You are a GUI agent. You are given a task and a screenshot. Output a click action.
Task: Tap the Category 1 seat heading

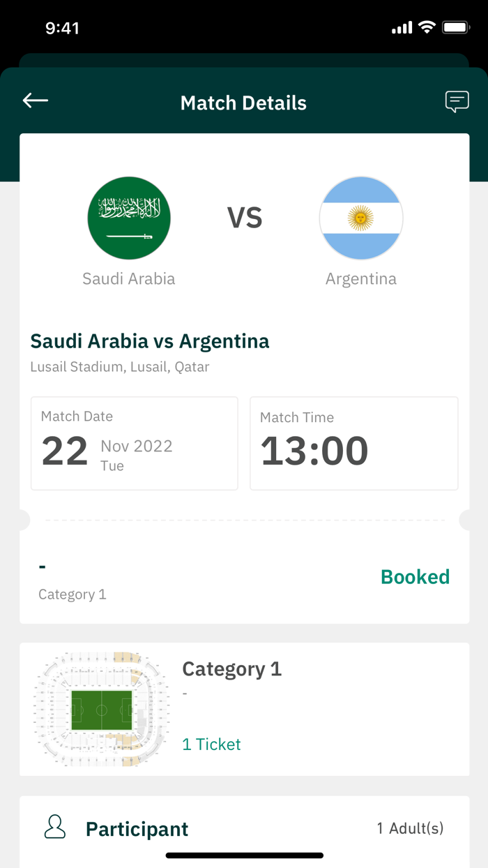[x=231, y=669]
